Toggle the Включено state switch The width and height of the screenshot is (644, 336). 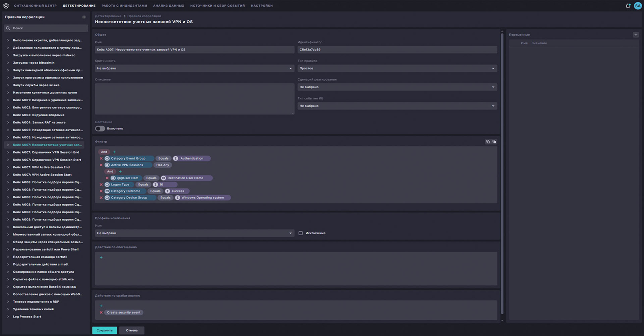point(100,128)
